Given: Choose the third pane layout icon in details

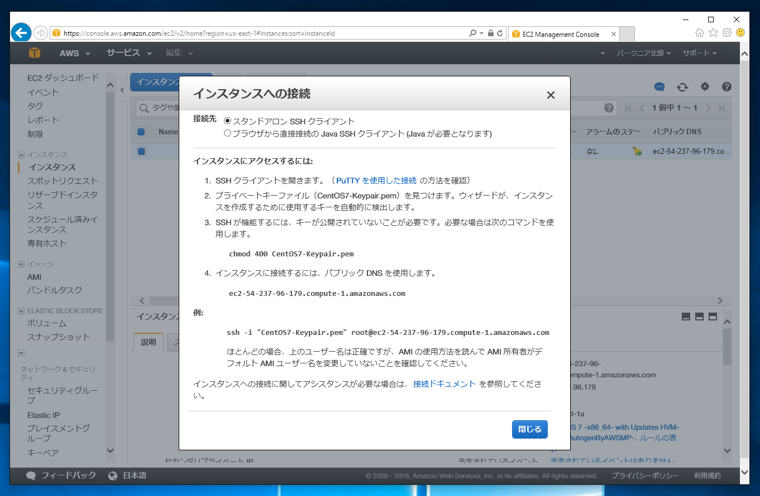Looking at the screenshot, I should click(x=712, y=317).
